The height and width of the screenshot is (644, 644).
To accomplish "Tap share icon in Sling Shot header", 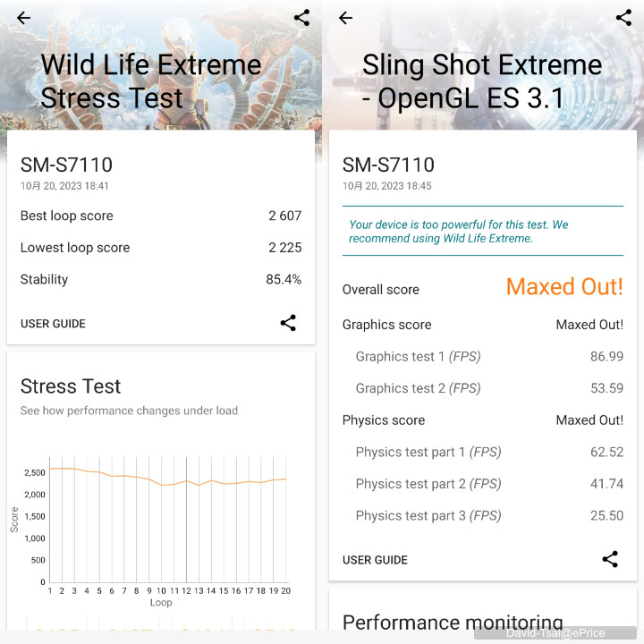I will (x=624, y=18).
